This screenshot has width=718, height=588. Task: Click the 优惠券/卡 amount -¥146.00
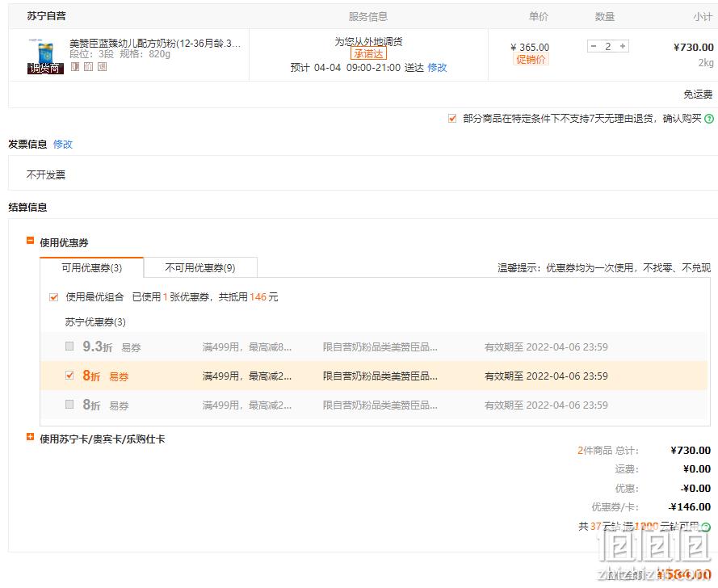click(689, 507)
